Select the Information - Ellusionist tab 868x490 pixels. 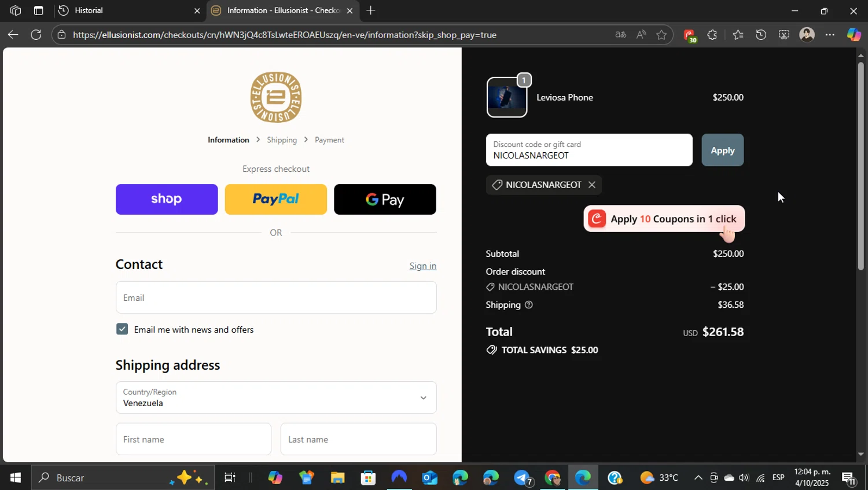pos(283,10)
